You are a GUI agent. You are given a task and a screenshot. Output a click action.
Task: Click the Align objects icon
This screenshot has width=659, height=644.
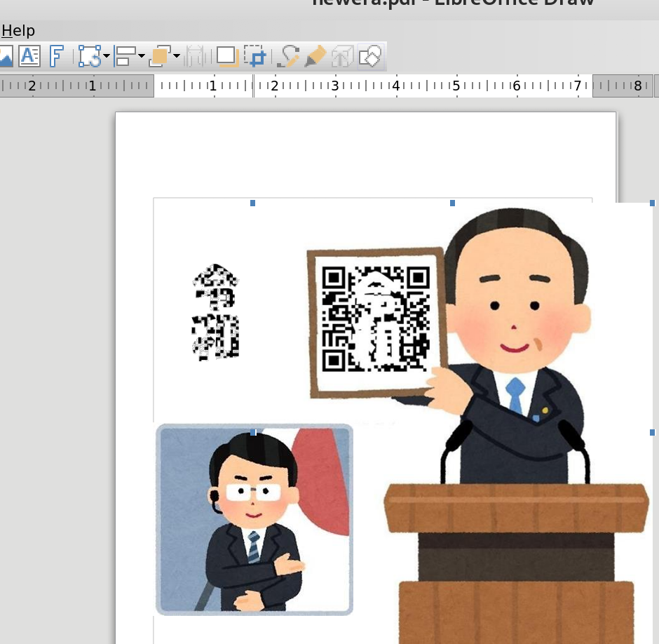tap(125, 56)
